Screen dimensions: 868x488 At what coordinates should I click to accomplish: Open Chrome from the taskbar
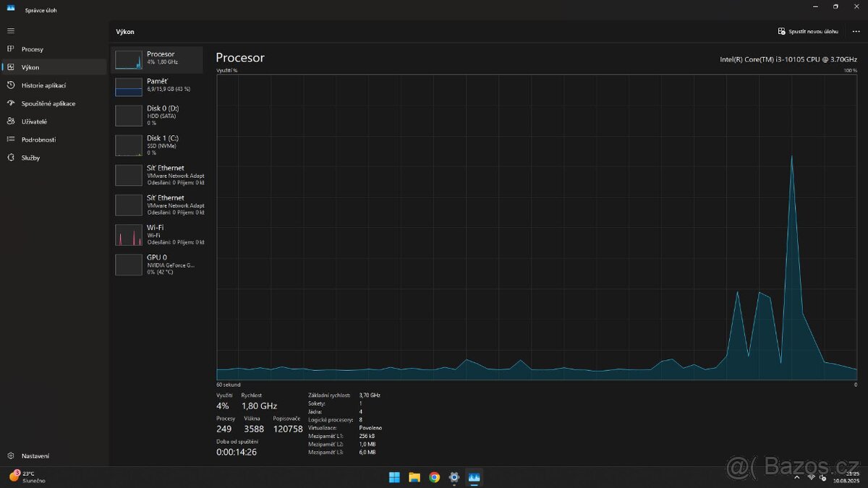(x=434, y=477)
